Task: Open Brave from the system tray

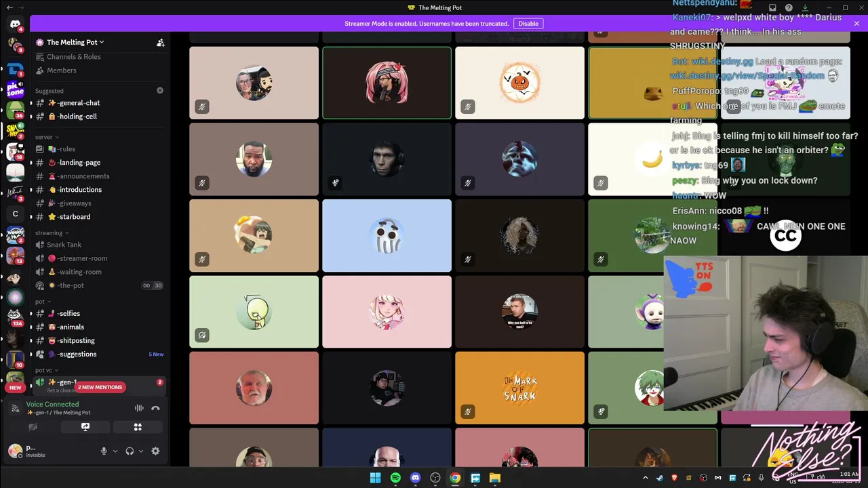Action: [675, 478]
